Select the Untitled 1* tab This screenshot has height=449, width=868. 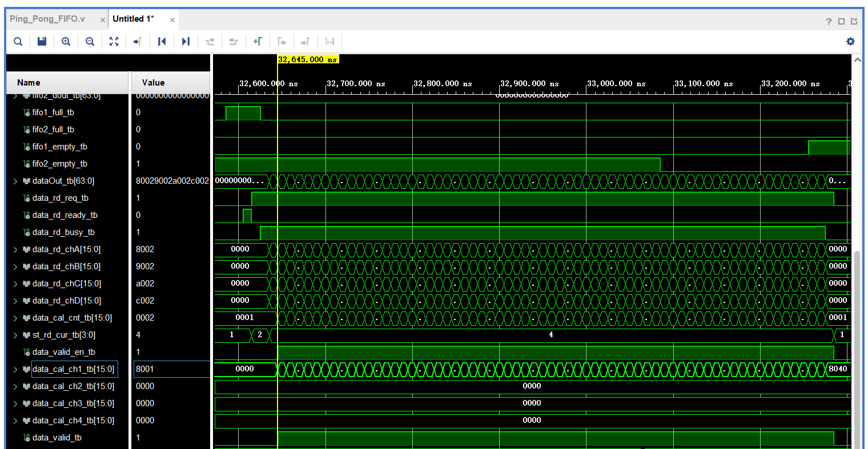coord(133,19)
